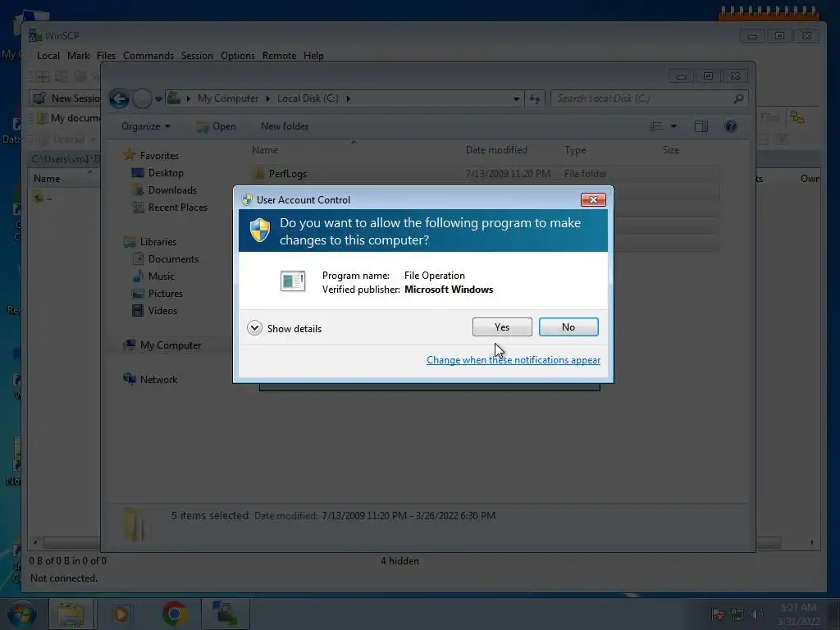Open My documents drive dropdown in WinSCP
The width and height of the screenshot is (840, 630).
(69, 118)
